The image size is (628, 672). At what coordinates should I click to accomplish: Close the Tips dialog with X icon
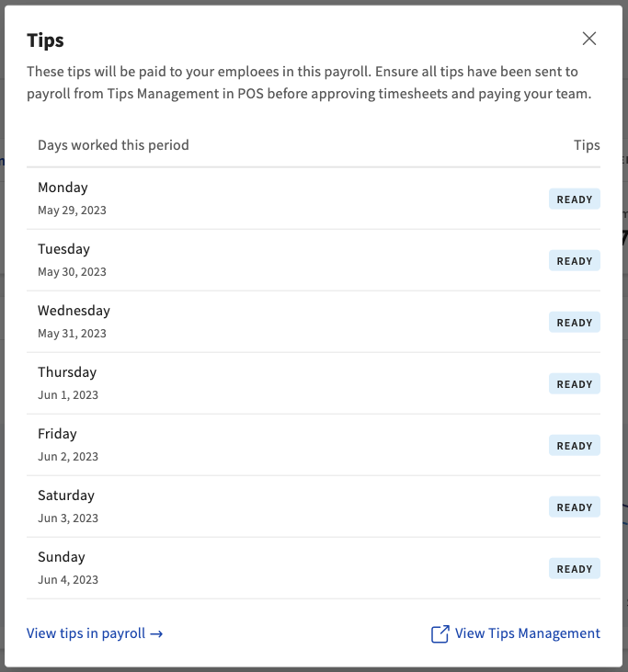coord(589,39)
